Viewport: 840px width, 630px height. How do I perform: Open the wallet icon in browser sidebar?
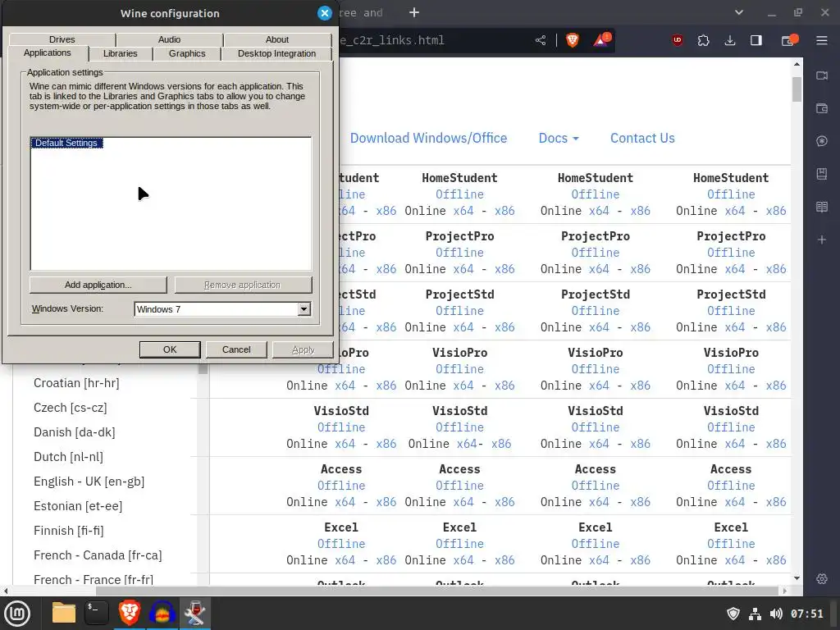click(x=822, y=109)
